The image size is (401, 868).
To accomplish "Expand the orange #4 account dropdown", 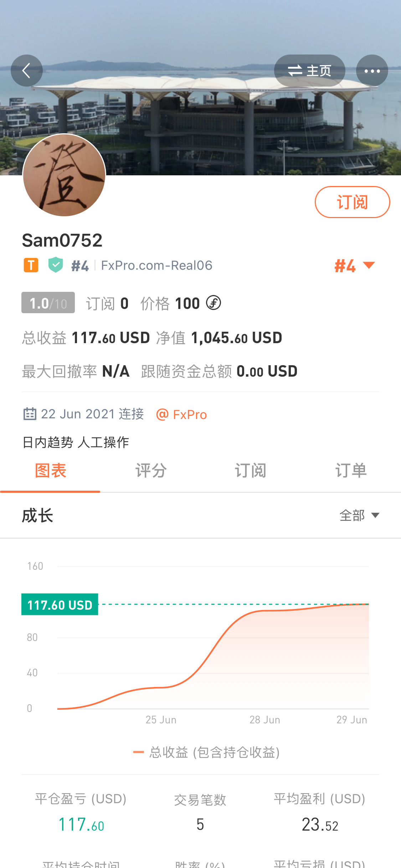I will [x=355, y=266].
